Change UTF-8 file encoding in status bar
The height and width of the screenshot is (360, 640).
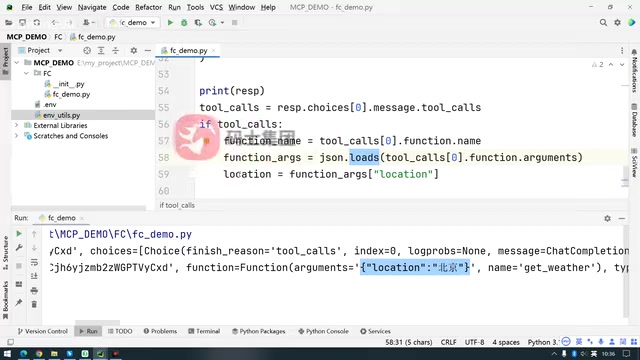(x=474, y=342)
